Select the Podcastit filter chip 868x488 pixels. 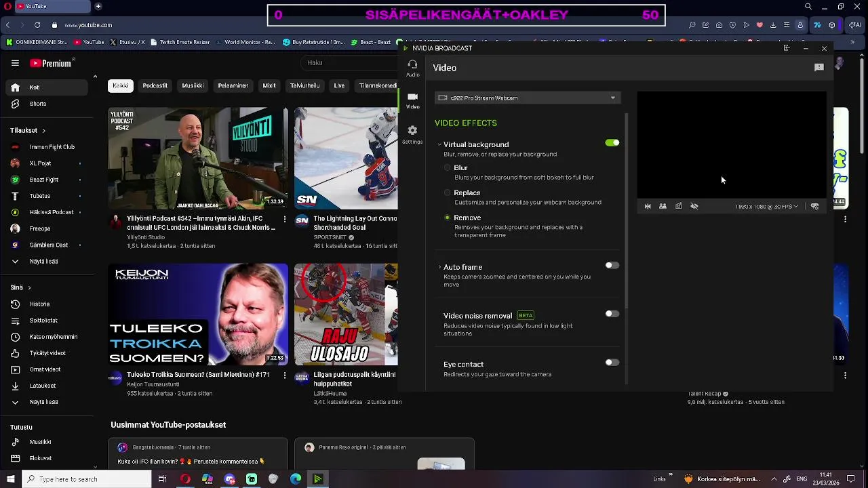pyautogui.click(x=155, y=85)
